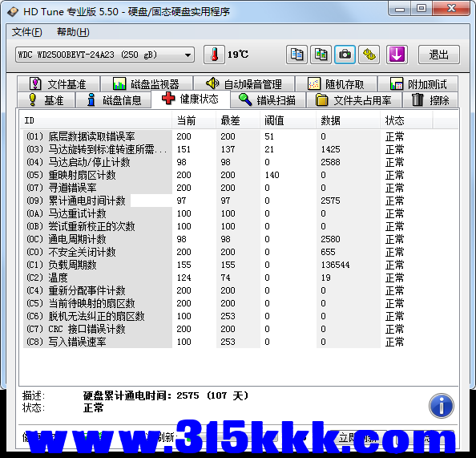
Task: Open the 文件(F) menu
Action: point(26,32)
